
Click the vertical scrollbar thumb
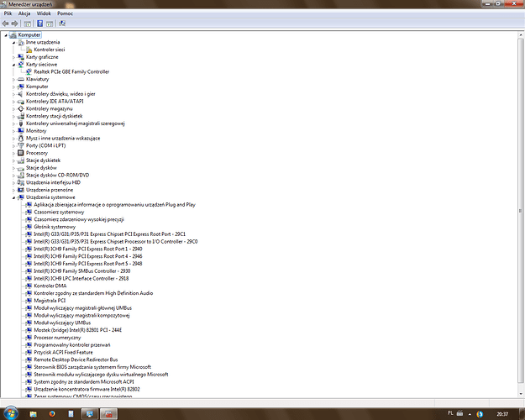click(x=520, y=211)
